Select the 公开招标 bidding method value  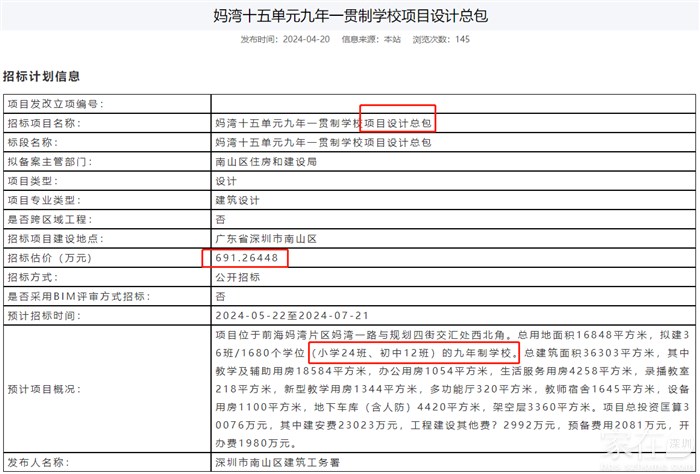point(236,277)
